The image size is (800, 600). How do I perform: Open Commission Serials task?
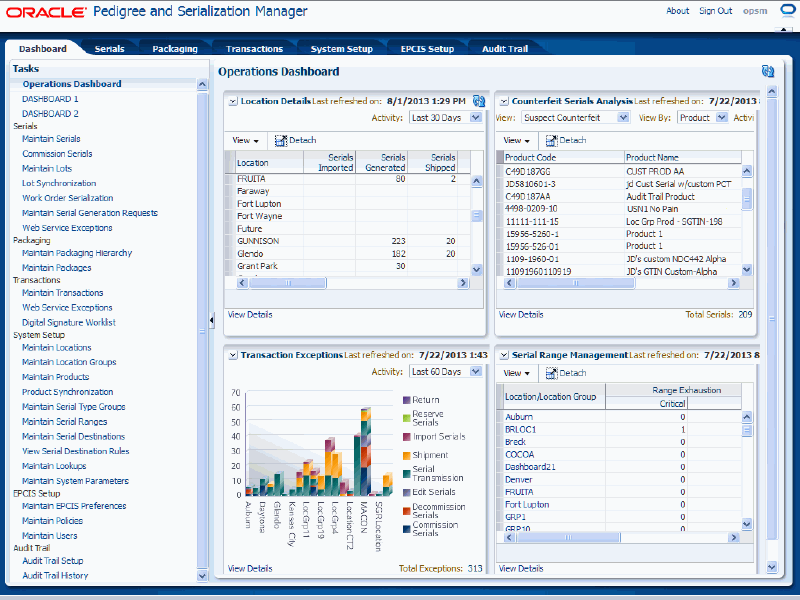tap(57, 154)
